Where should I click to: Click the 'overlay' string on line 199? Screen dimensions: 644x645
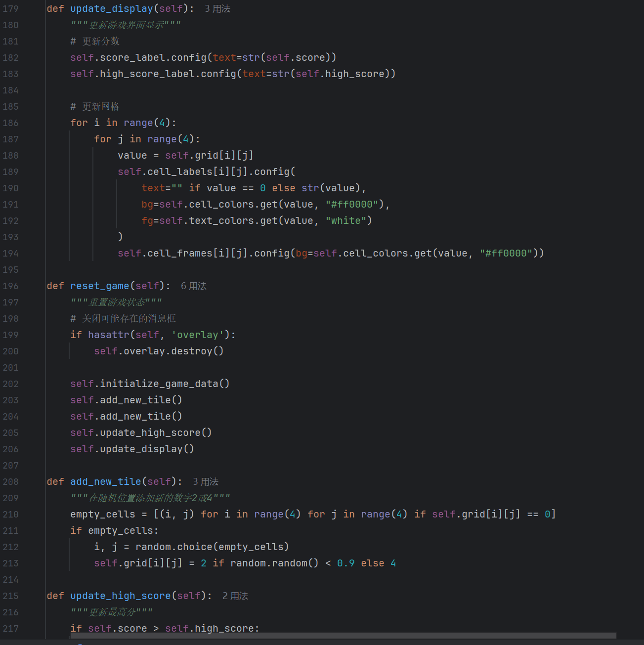point(198,335)
